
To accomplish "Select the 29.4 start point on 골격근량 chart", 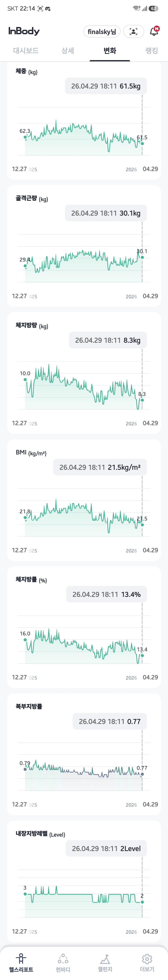I will tap(25, 266).
